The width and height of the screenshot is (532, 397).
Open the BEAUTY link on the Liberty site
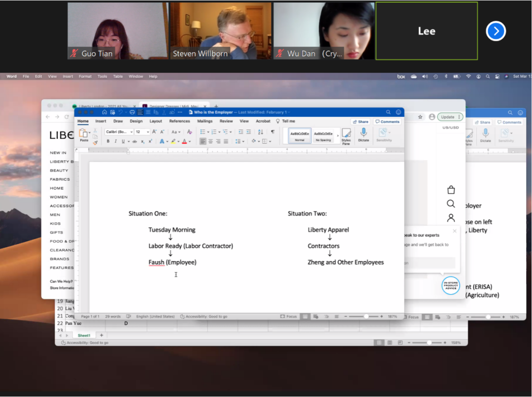coord(59,170)
